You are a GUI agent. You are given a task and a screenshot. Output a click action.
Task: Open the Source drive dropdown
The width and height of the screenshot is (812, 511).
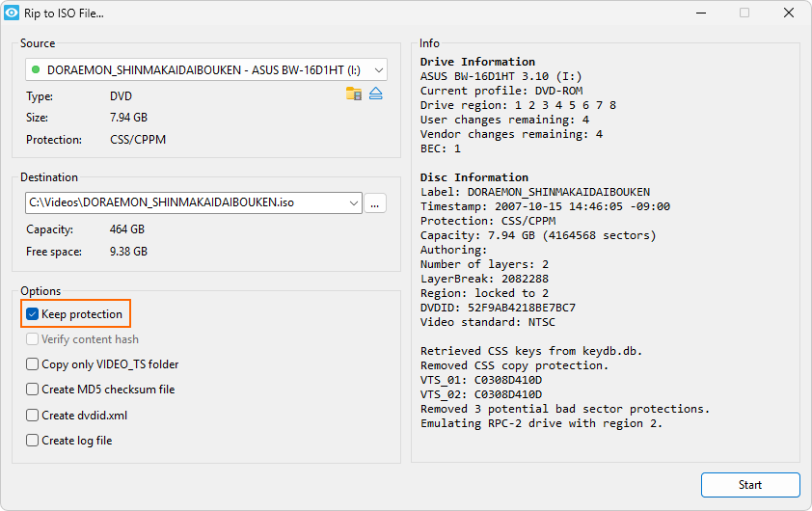point(378,69)
